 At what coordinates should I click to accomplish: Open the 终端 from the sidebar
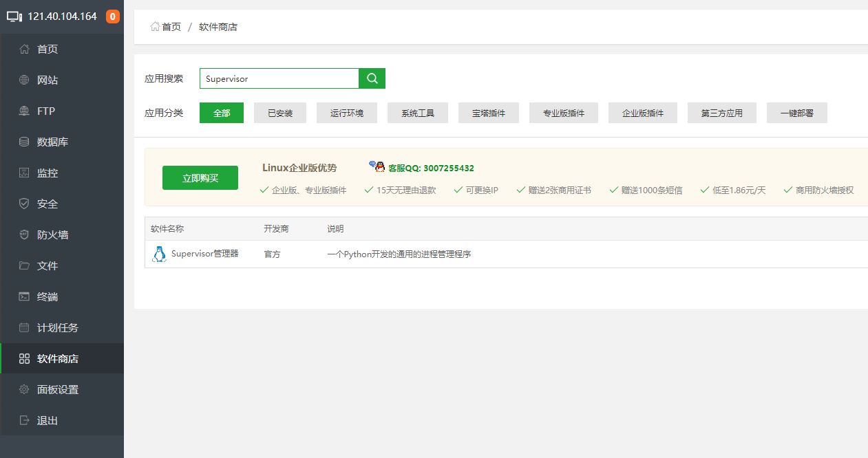46,296
